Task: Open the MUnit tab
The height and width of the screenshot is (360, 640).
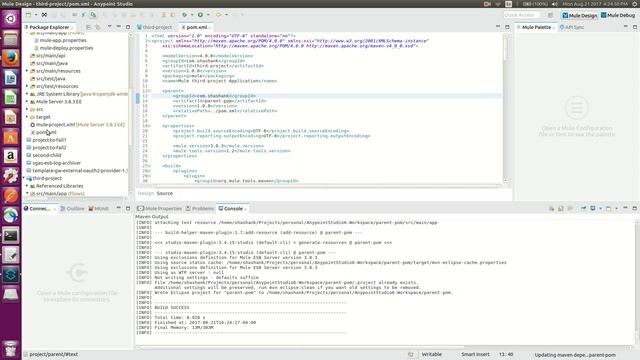Action: pyautogui.click(x=98, y=208)
